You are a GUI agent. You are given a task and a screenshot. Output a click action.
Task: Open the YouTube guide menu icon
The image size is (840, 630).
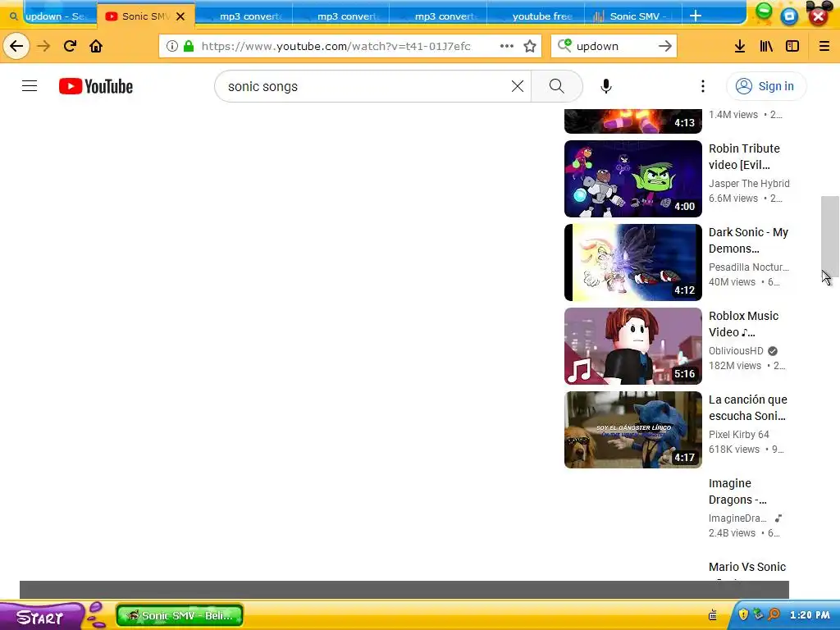pos(30,85)
